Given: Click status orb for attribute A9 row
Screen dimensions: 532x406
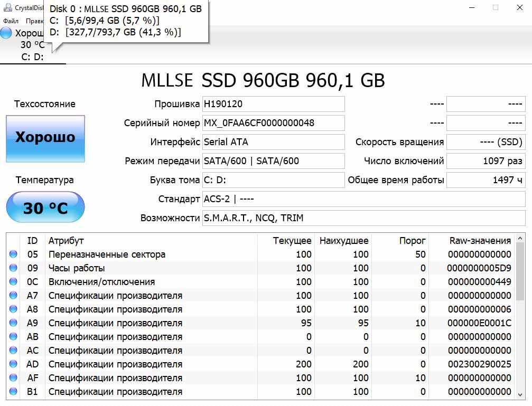Looking at the screenshot, I should coord(13,323).
